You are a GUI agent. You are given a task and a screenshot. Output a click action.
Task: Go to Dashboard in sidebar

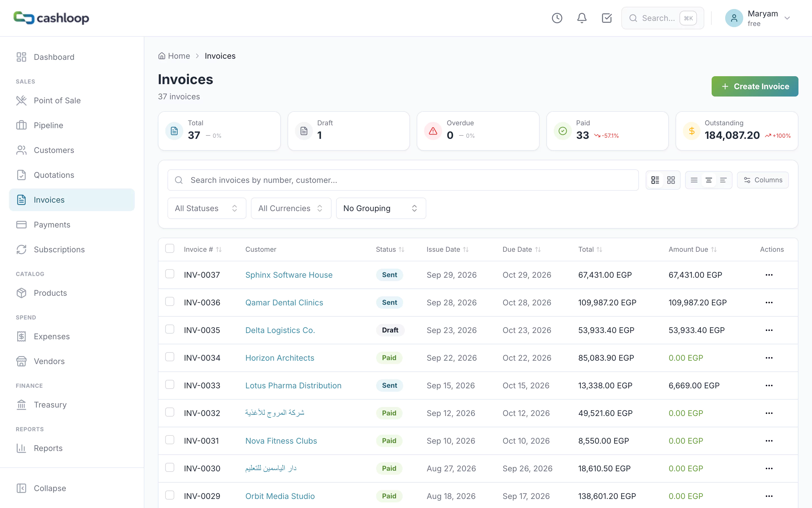(72, 57)
